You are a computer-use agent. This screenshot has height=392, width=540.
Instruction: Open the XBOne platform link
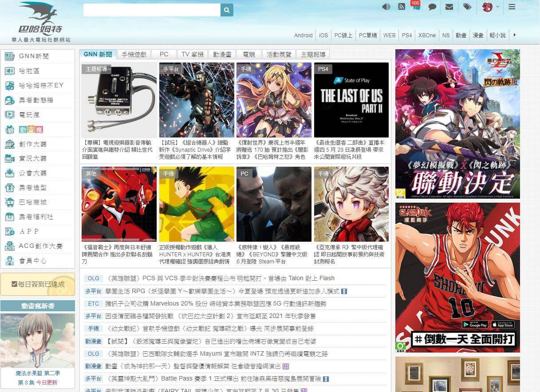427,35
